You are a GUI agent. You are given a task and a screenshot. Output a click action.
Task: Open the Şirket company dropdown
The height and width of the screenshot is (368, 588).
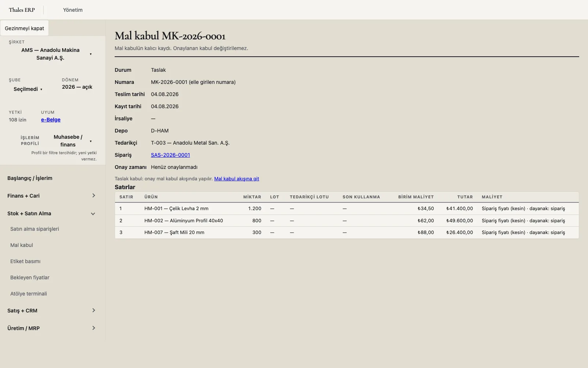pyautogui.click(x=53, y=54)
